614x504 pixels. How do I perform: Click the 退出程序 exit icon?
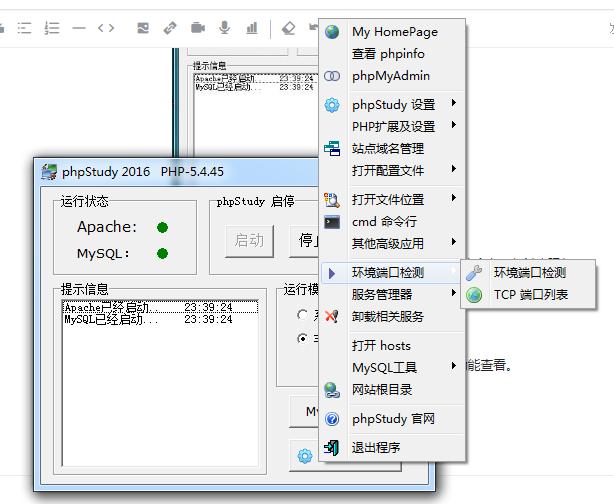(x=332, y=448)
